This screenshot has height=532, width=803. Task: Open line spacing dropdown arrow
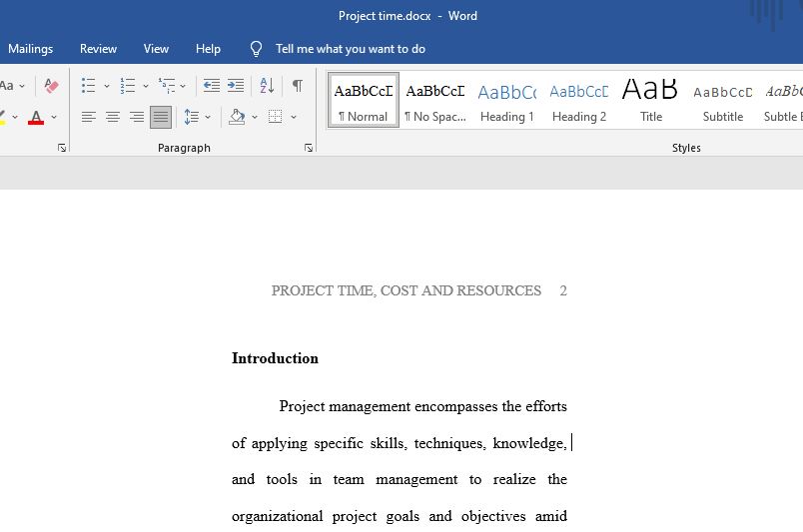[x=208, y=117]
